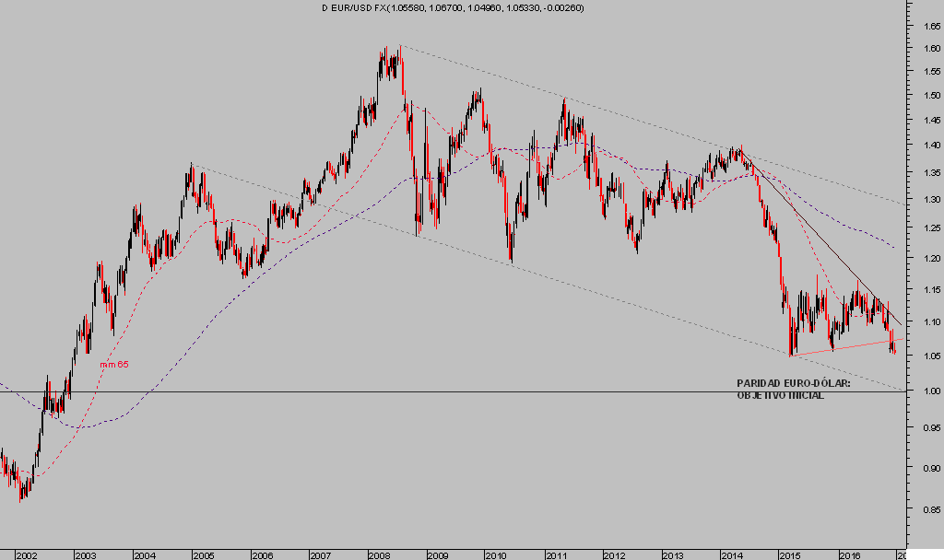This screenshot has height=560, width=944.
Task: Click the 2002 price bottom near 0.86
Action: 21,497
